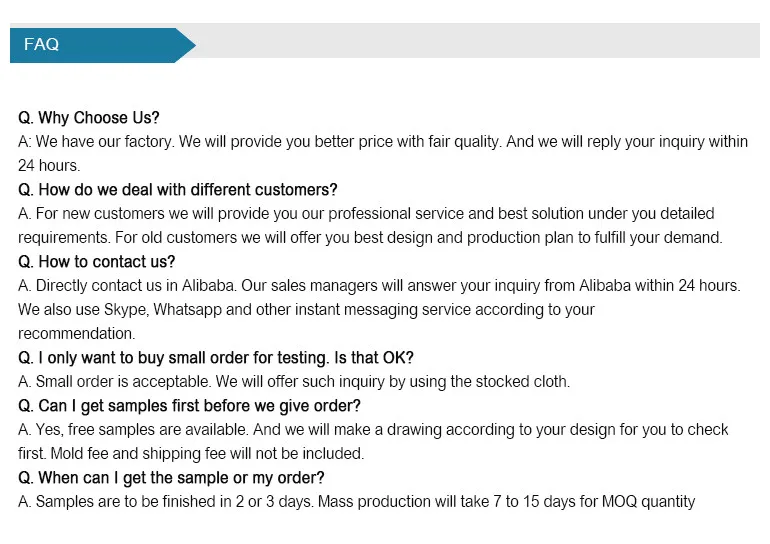Image resolution: width=770 pixels, height=544 pixels.
Task: Click the answer line starting 'For new customers'
Action: point(366,214)
